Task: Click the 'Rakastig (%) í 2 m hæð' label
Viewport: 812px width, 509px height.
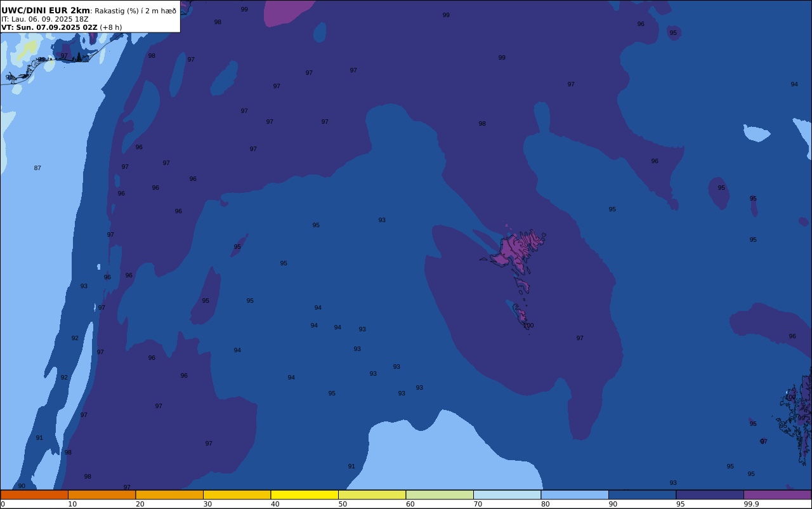Action: pyautogui.click(x=136, y=11)
